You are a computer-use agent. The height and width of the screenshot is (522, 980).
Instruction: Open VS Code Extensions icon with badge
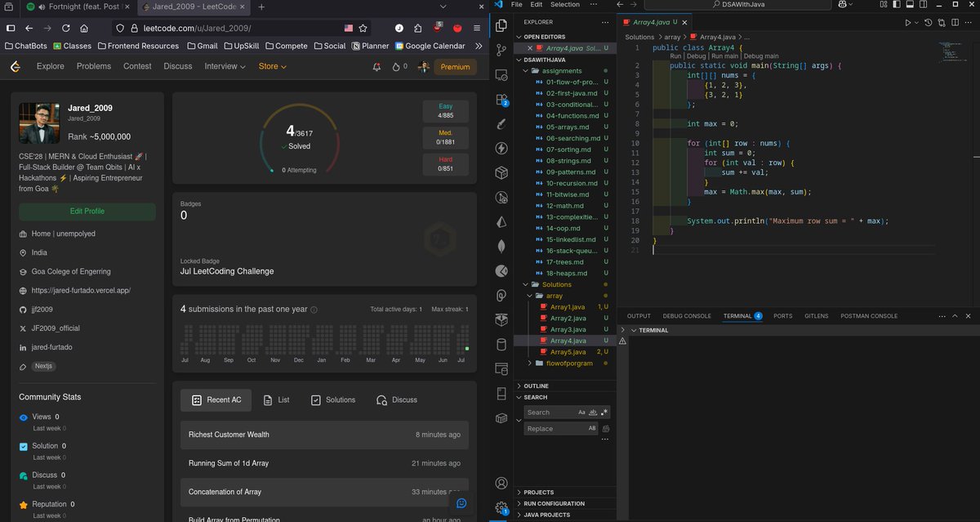tap(501, 100)
